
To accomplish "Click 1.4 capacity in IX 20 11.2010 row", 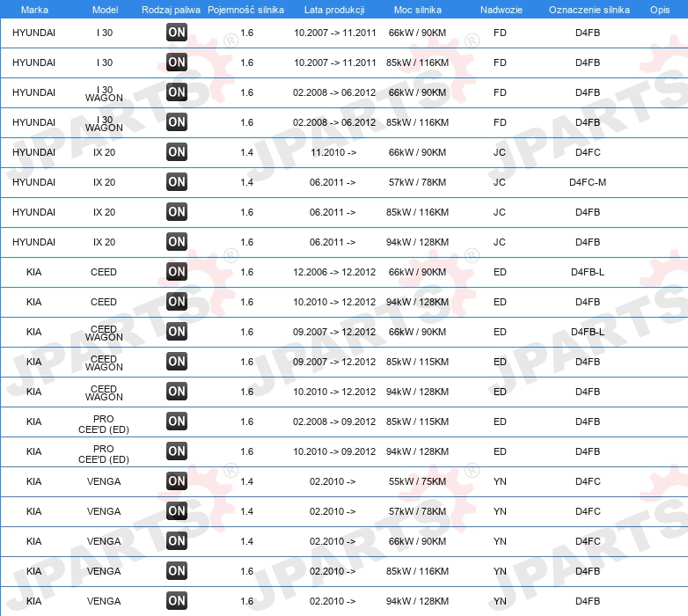I will (x=246, y=152).
